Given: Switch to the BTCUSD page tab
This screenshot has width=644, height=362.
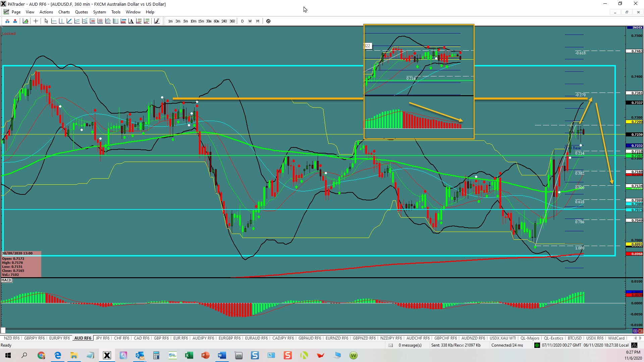Looking at the screenshot, I should [x=575, y=338].
